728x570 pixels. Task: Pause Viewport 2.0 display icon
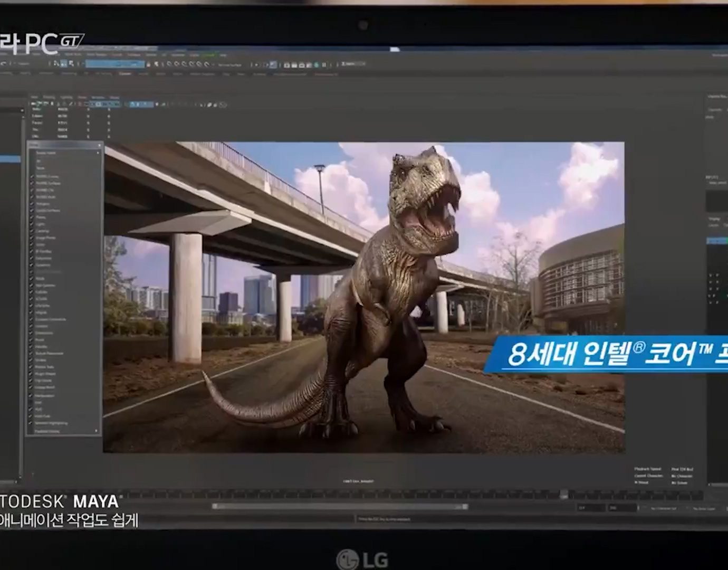[324, 65]
